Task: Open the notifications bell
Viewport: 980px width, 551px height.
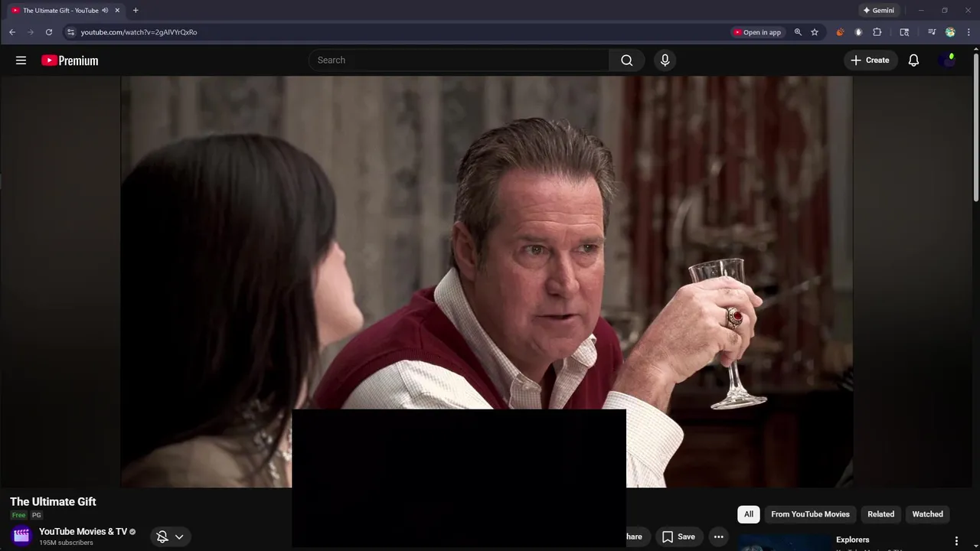Action: [913, 60]
